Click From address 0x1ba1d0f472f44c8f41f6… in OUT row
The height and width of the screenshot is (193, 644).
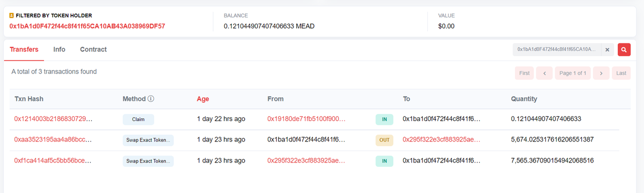click(306, 139)
